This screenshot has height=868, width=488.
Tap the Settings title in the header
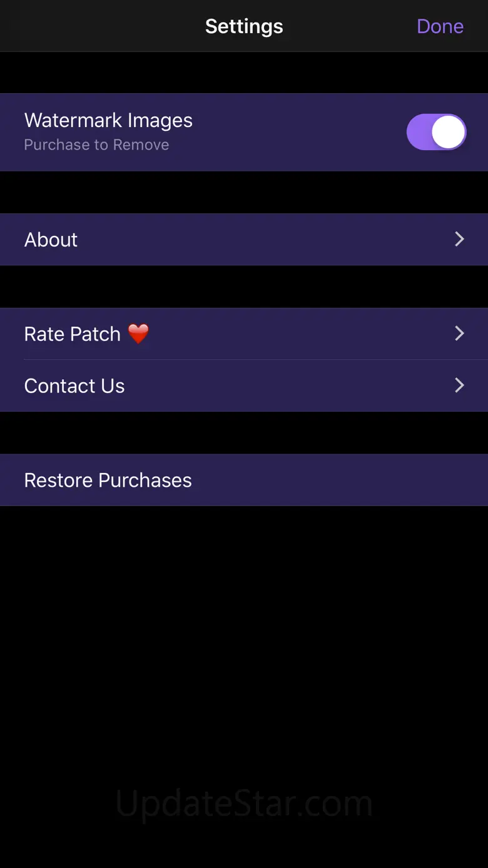coord(244,26)
